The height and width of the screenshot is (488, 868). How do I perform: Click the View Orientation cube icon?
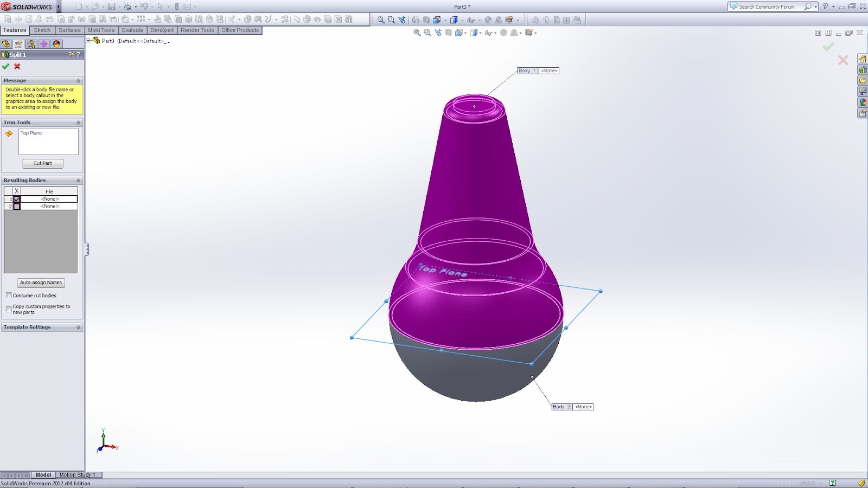pyautogui.click(x=454, y=20)
